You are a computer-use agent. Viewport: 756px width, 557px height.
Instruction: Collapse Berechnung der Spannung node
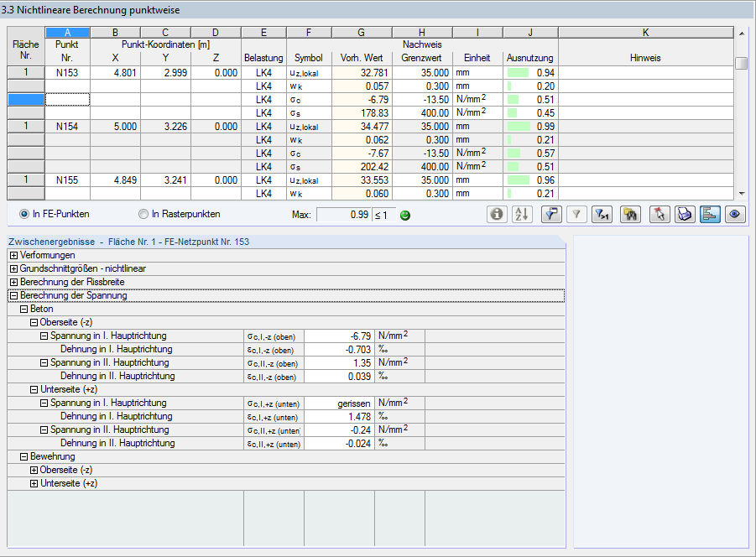tap(14, 296)
